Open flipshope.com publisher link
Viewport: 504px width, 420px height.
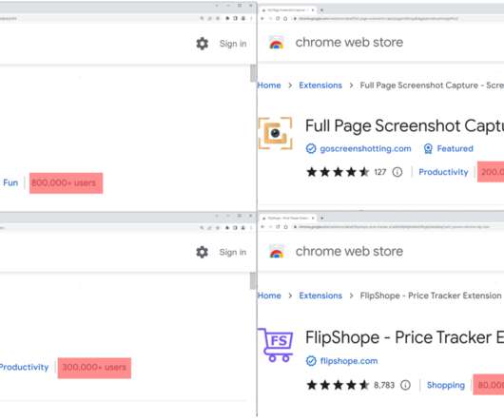[x=349, y=361]
